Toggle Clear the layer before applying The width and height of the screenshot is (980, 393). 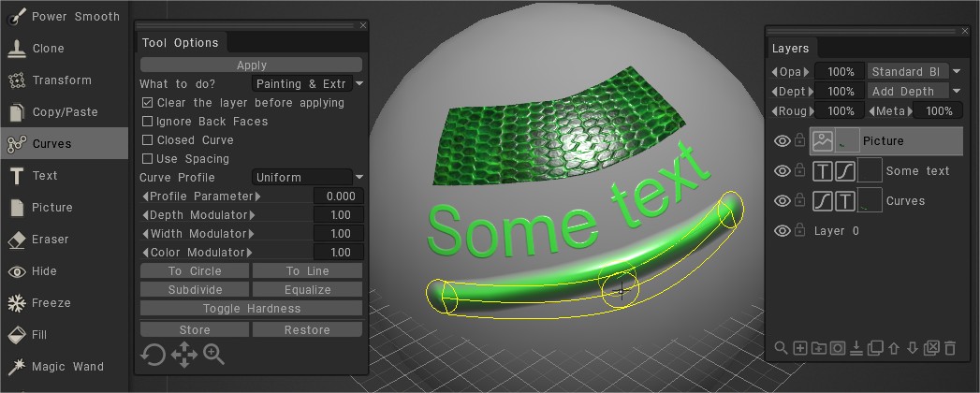(x=148, y=103)
